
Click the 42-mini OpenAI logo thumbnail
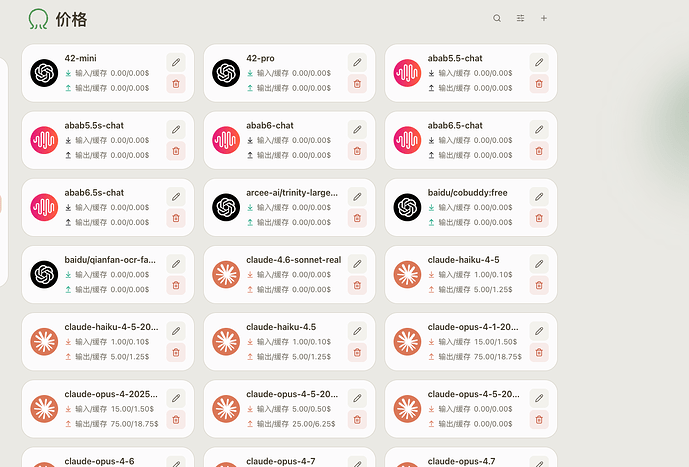(44, 73)
